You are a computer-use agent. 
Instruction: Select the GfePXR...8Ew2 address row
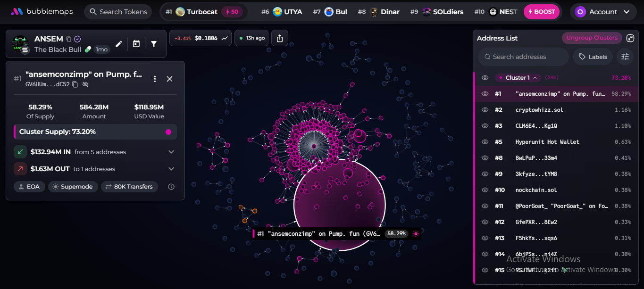click(556, 222)
